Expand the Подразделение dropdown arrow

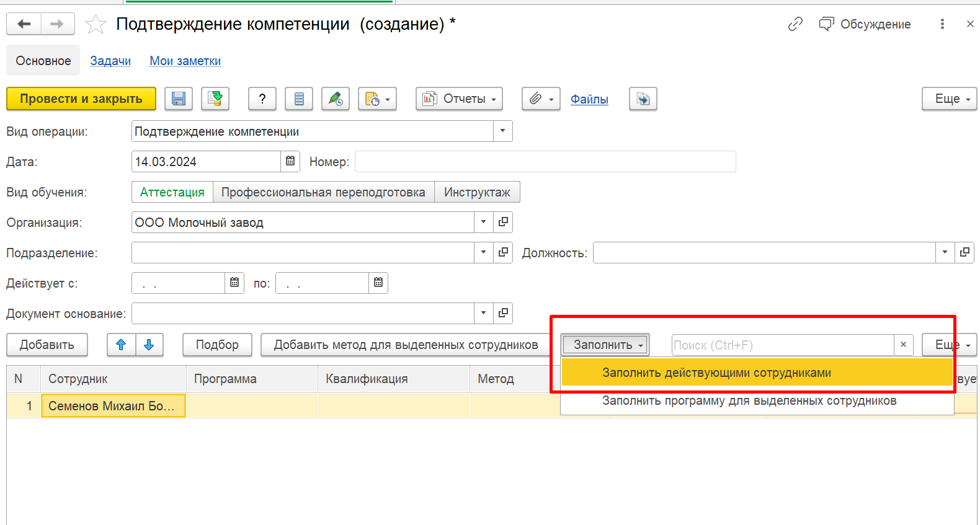click(x=484, y=253)
